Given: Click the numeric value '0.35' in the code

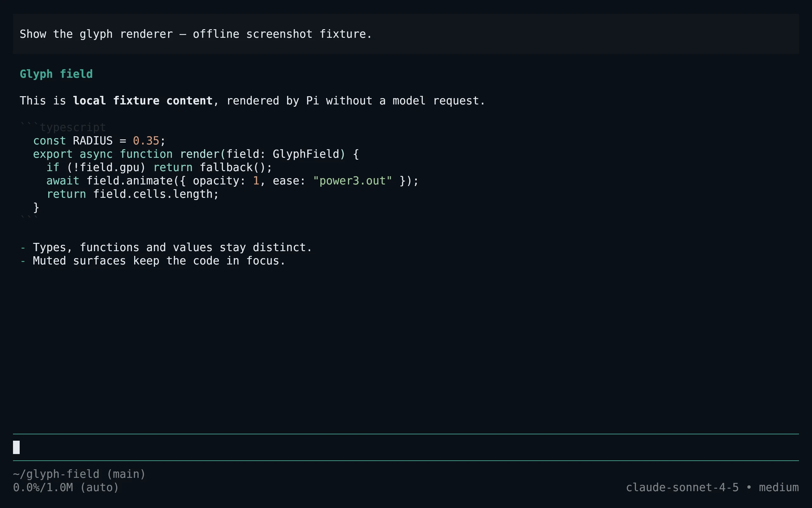Looking at the screenshot, I should point(146,140).
